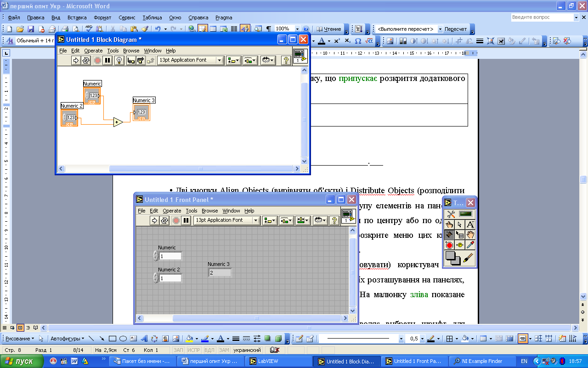Click foreground/background color squares in Tools palette
This screenshot has width=588, height=368.
453,259
